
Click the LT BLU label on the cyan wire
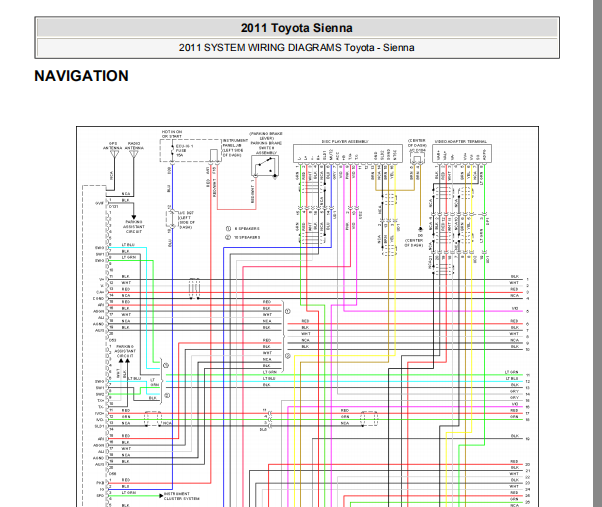pyautogui.click(x=129, y=245)
